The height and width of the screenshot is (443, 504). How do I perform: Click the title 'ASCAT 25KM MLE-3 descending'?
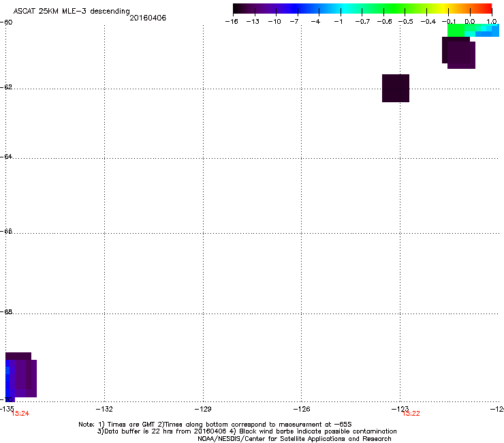[x=72, y=12]
